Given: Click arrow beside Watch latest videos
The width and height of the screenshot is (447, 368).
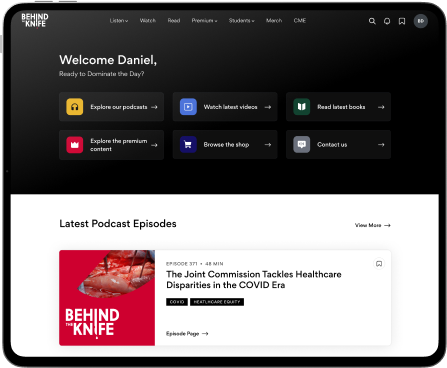Looking at the screenshot, I should (x=268, y=107).
